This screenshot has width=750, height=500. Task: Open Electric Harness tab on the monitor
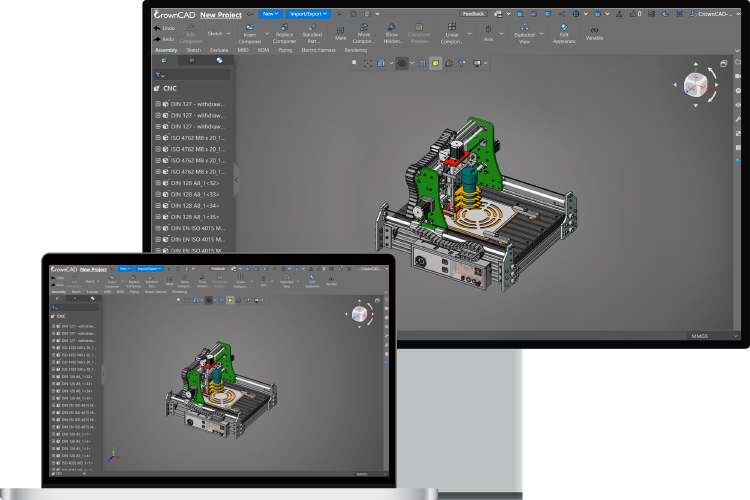(318, 50)
